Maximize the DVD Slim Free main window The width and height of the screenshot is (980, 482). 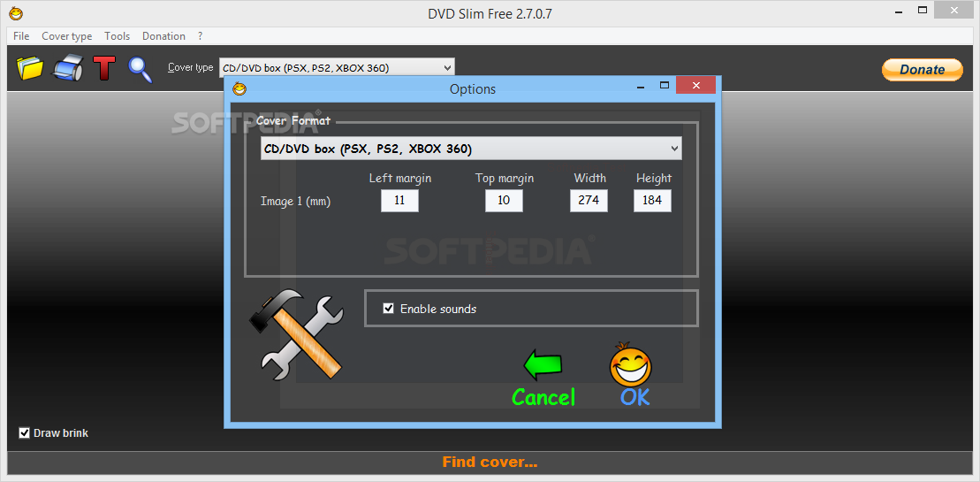coord(923,10)
